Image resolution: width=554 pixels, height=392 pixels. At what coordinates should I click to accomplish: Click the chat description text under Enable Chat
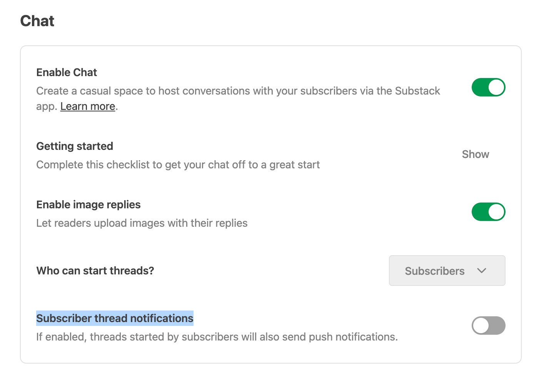pos(238,91)
